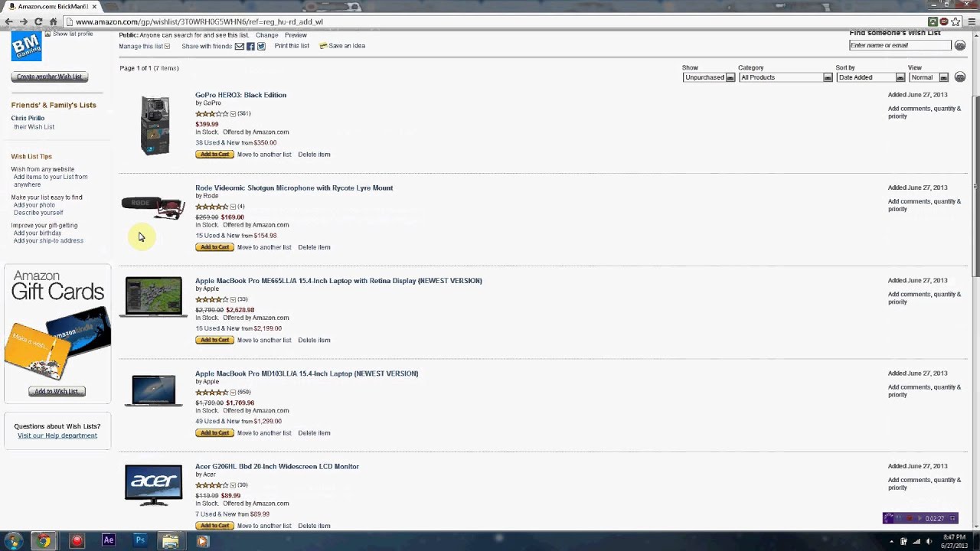Show hidden system tray icons
Viewport: 980px width, 551px height.
click(891, 542)
